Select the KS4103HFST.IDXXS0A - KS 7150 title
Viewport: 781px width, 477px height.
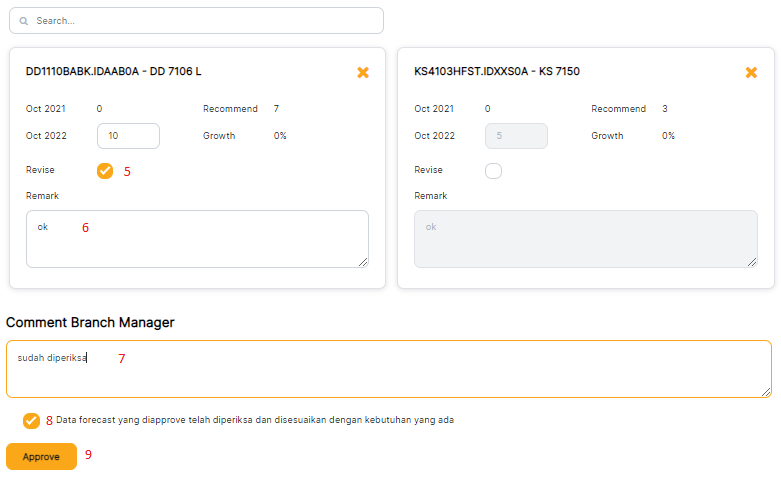point(497,72)
